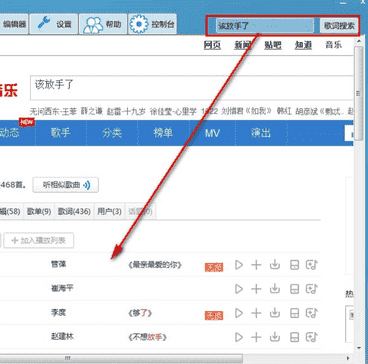Screen dimensions: 368x364
Task: Click the Baidu music search box
Action: (192, 88)
